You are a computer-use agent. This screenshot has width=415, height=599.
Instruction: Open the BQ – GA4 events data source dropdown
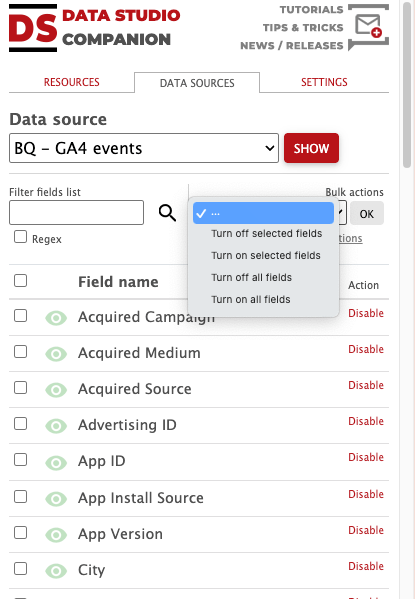(144, 148)
